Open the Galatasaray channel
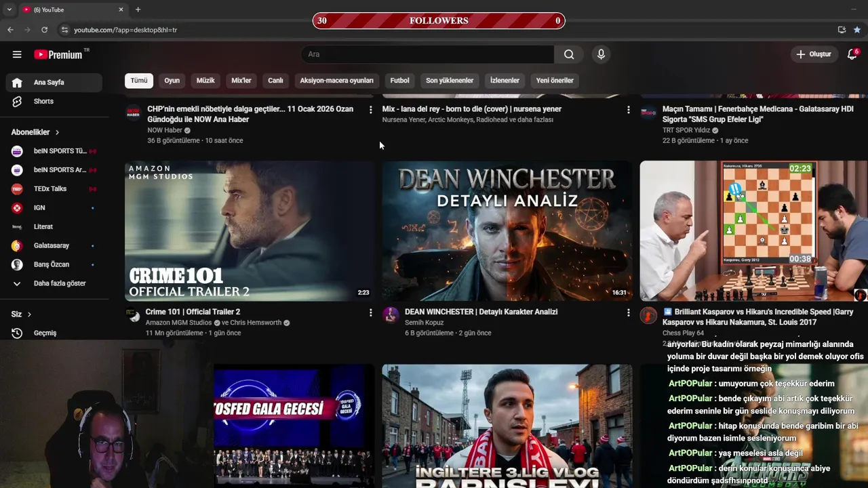 point(54,245)
